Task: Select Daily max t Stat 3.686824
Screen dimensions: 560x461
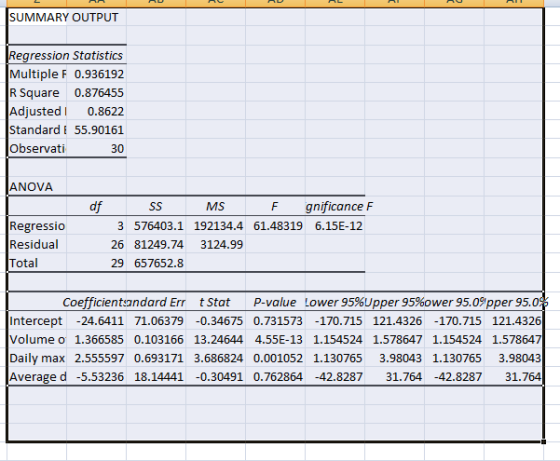Action: click(x=216, y=358)
